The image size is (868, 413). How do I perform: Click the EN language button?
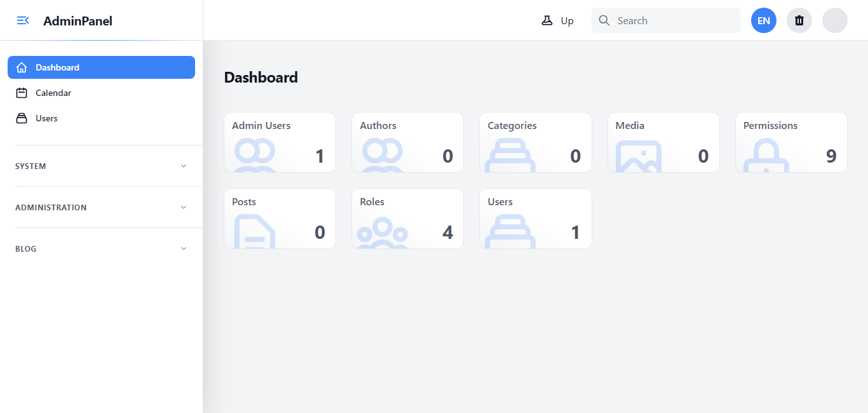(763, 20)
